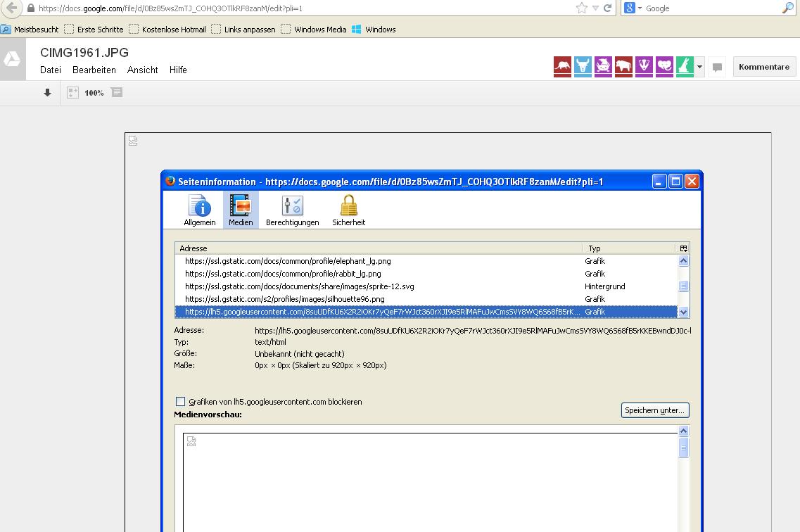Viewport: 800px width, 532px height.
Task: Select the rabbit_lg.png row
Action: click(426, 274)
